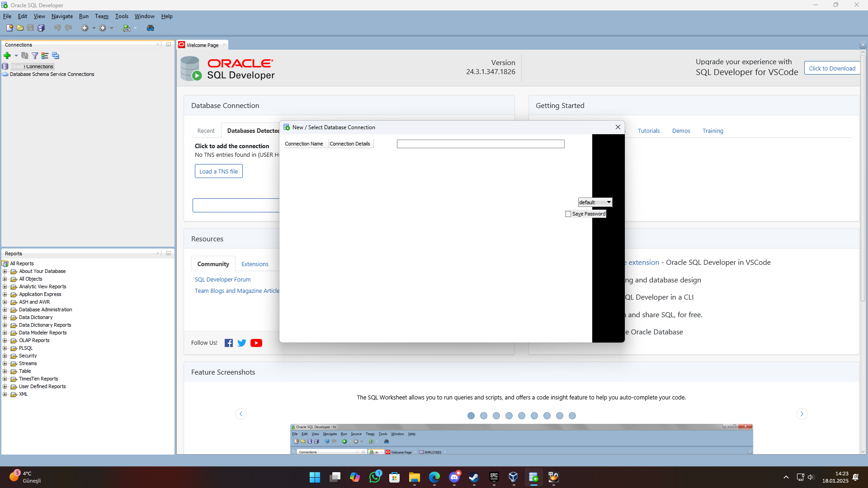Click the Schema Browser list icon in Connections
The width and height of the screenshot is (868, 488).
coord(45,56)
